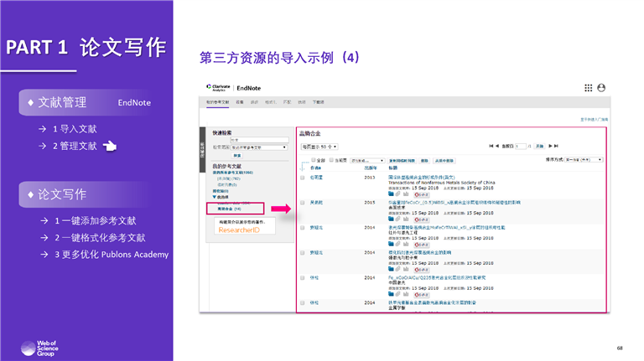644x361 pixels.
Task: Open the apps grid icon in EndNote header
Action: tap(588, 88)
